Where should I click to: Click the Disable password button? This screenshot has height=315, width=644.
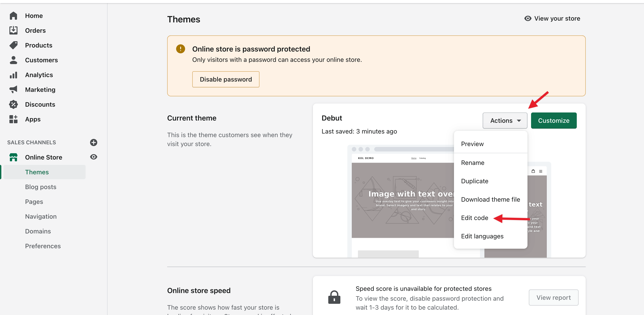[225, 79]
